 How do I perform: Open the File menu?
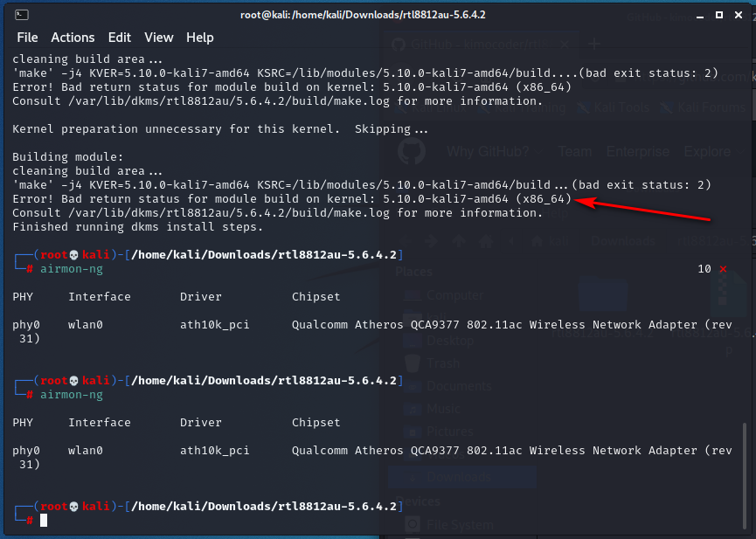[x=27, y=38]
